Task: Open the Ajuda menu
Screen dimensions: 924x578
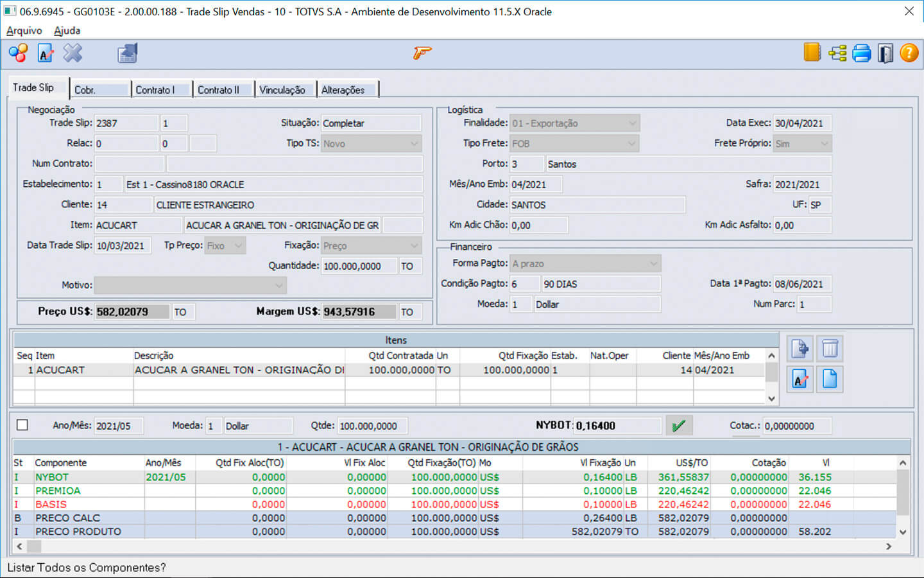Action: point(67,30)
